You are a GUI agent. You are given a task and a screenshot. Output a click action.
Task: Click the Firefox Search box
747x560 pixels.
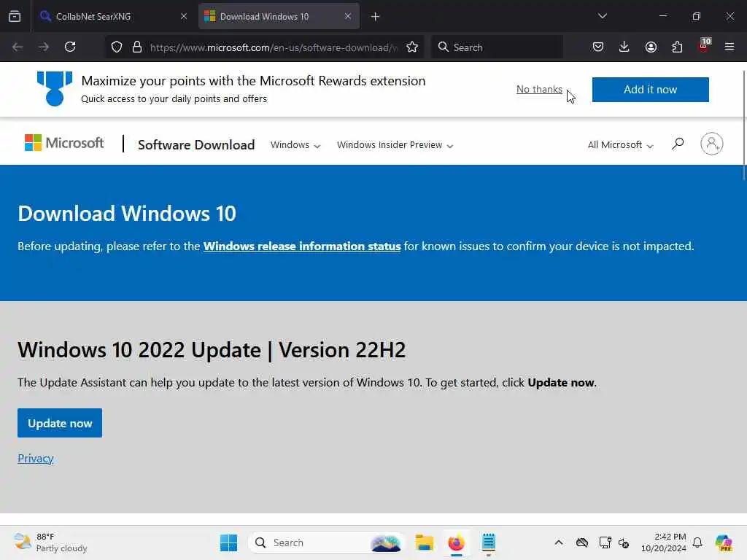tap(497, 47)
